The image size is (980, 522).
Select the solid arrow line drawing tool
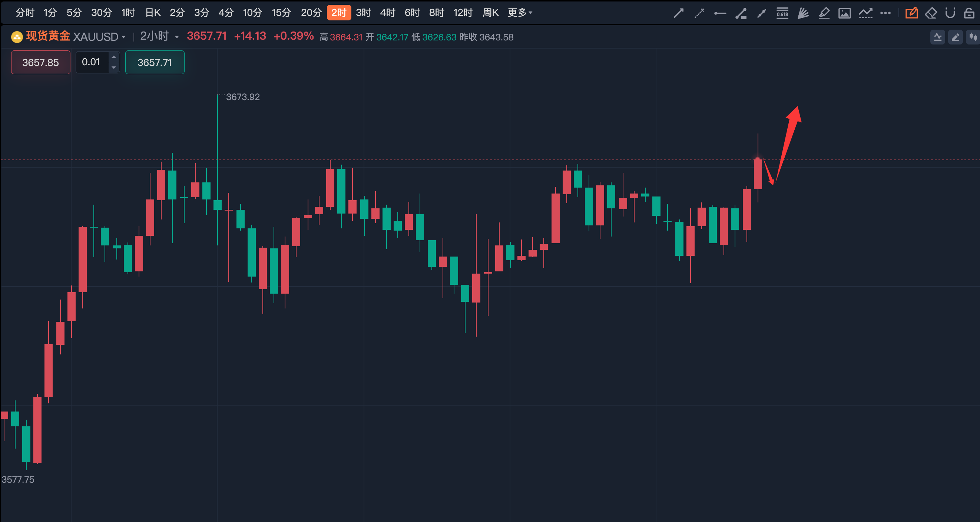point(678,13)
